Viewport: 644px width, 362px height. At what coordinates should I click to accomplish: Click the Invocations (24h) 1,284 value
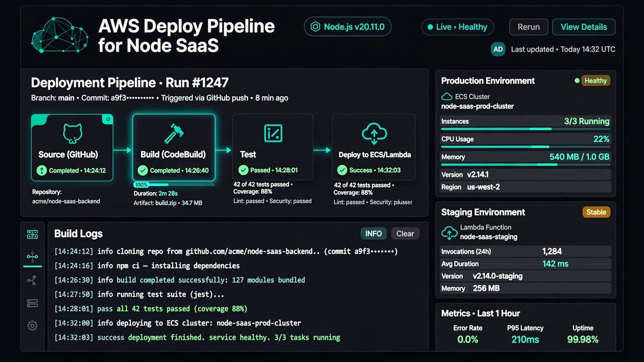click(552, 251)
